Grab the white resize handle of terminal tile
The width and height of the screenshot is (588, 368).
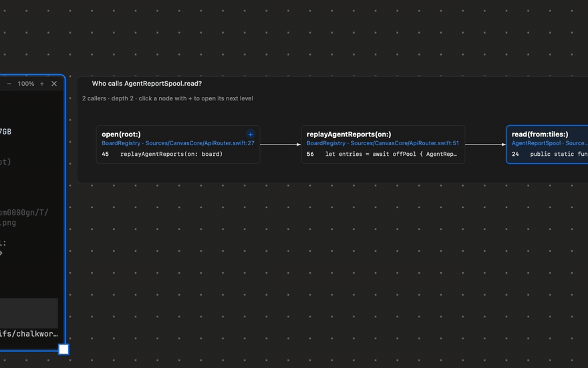tap(63, 349)
